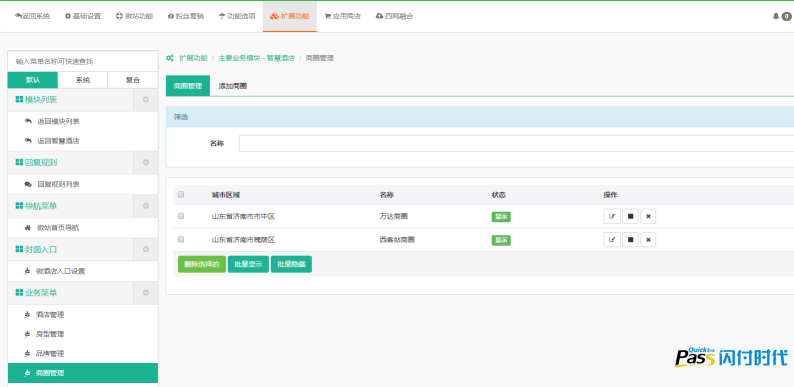Click the 封面入口 section heading
794x387 pixels.
click(36, 249)
